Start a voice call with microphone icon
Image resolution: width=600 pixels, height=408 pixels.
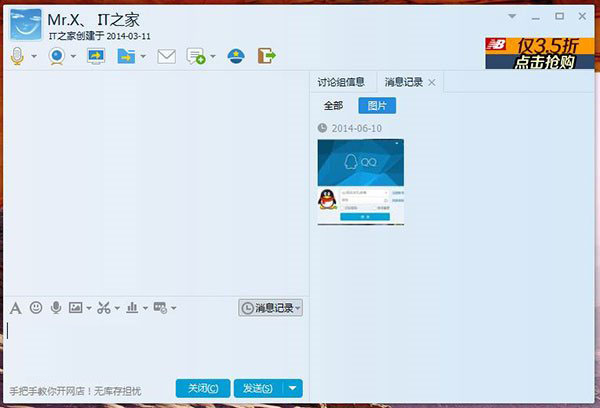pos(18,56)
